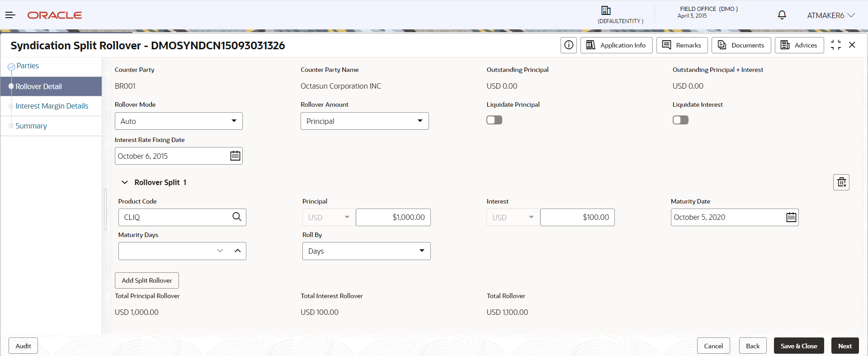Open the ATMAKER6 user menu

831,15
